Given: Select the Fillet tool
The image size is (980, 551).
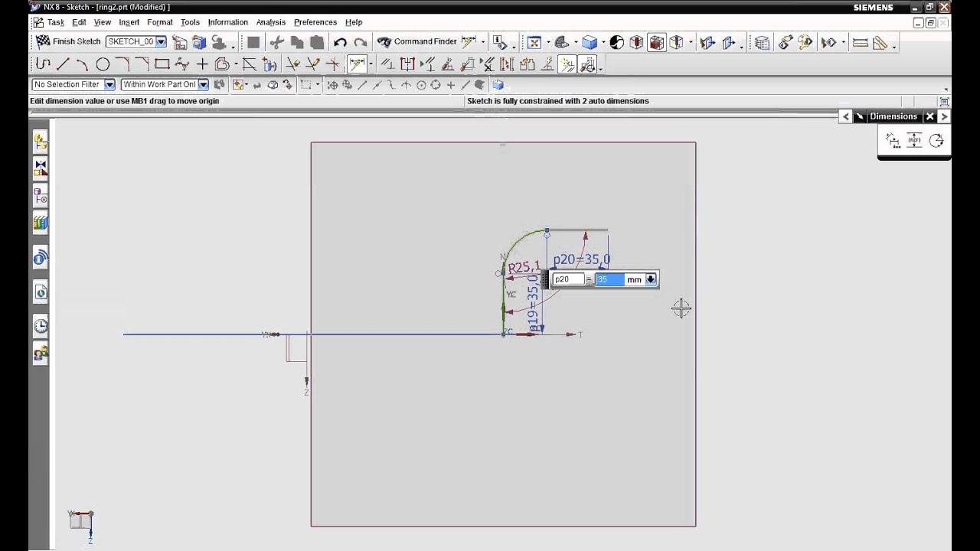Looking at the screenshot, I should [122, 64].
